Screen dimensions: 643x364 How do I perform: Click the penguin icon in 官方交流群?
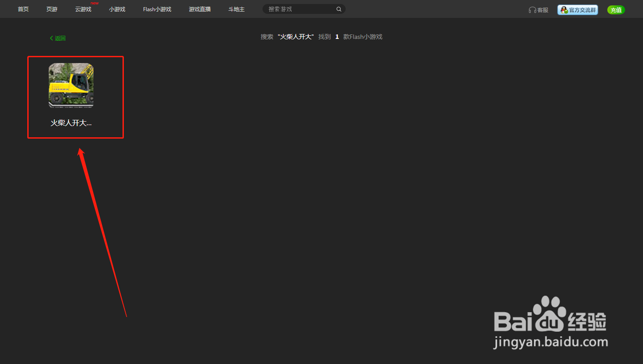pyautogui.click(x=564, y=10)
